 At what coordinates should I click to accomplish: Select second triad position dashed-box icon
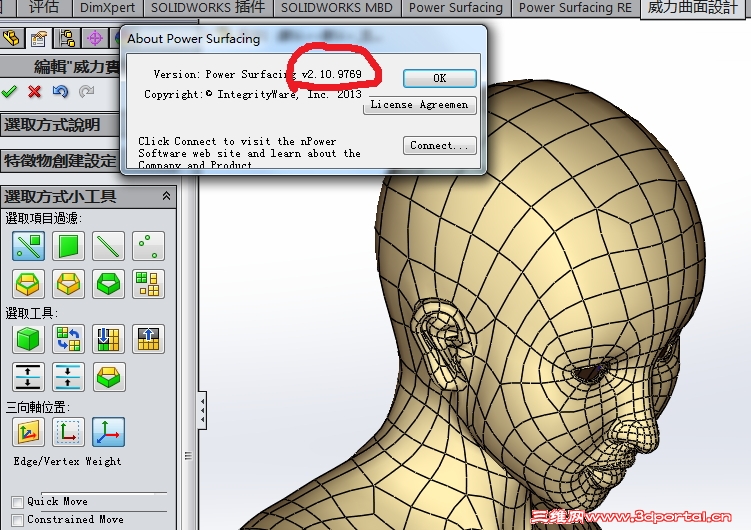[68, 432]
